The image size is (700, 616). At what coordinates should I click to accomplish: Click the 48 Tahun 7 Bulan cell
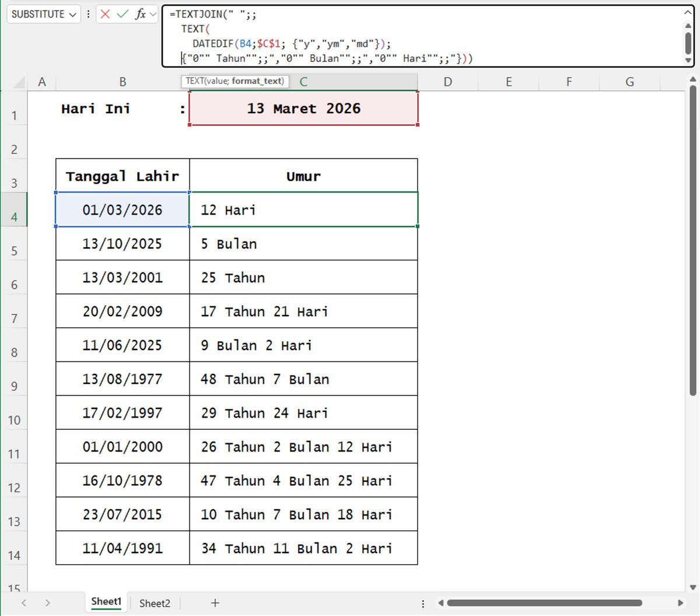[303, 379]
